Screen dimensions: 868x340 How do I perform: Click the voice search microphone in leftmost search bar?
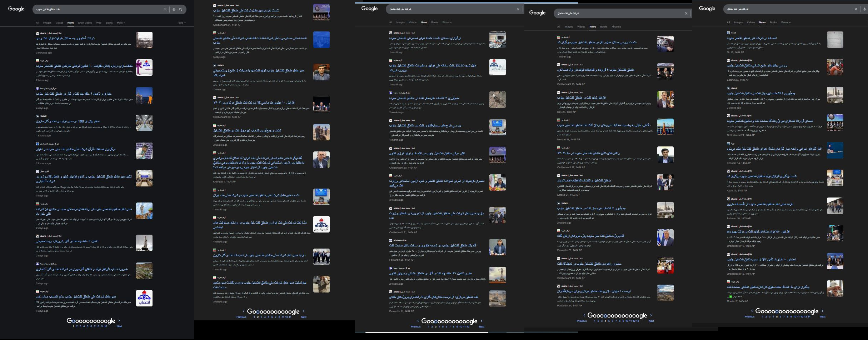tap(174, 10)
